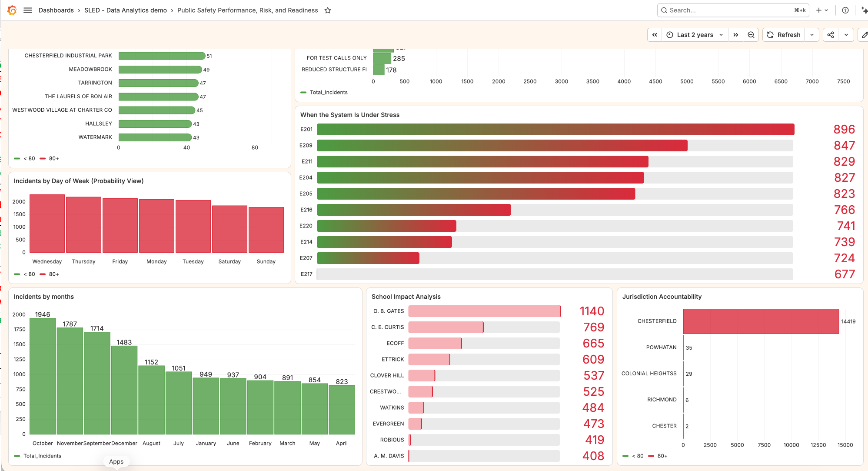Open the help question mark menu

tap(845, 10)
